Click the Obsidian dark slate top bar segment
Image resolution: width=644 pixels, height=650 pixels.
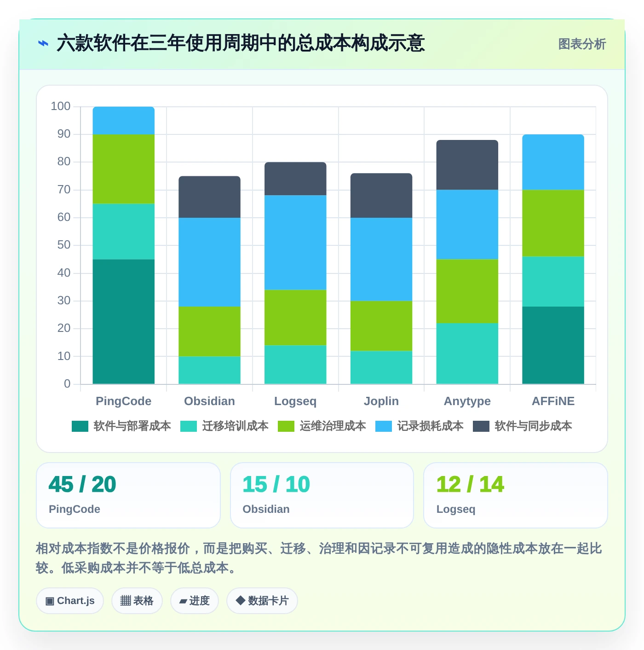[x=210, y=197]
